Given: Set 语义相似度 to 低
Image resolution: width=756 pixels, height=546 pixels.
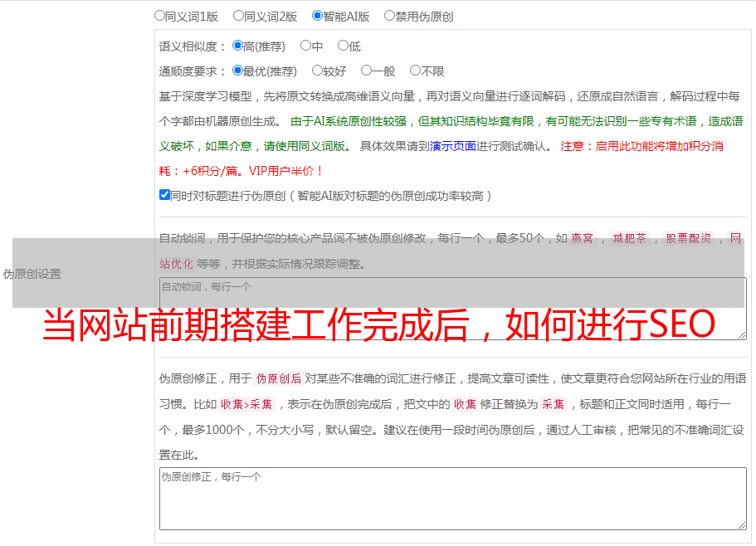Looking at the screenshot, I should [343, 46].
